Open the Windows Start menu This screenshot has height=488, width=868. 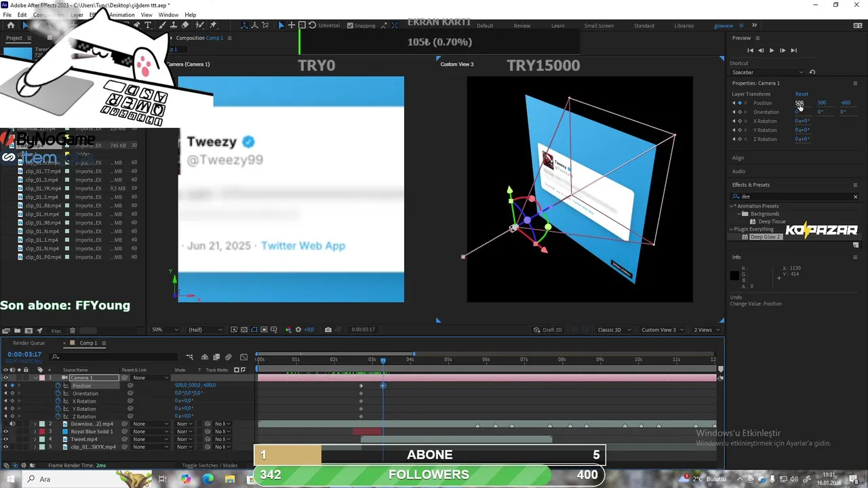tap(10, 479)
